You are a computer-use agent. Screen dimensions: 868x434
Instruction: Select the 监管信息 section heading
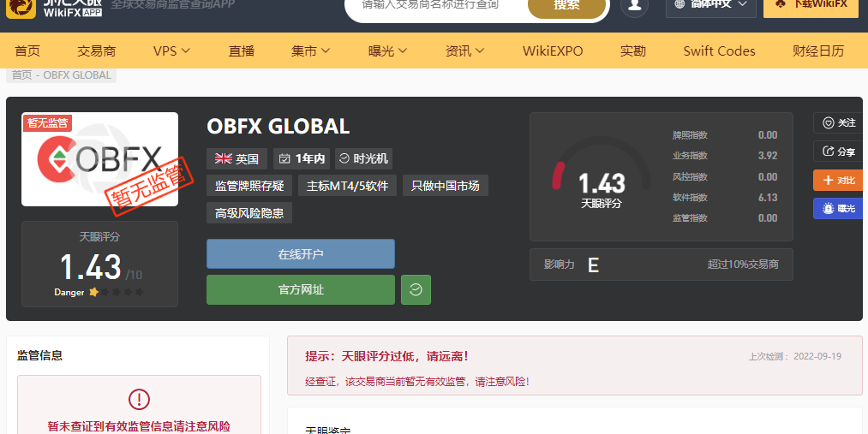tap(40, 355)
